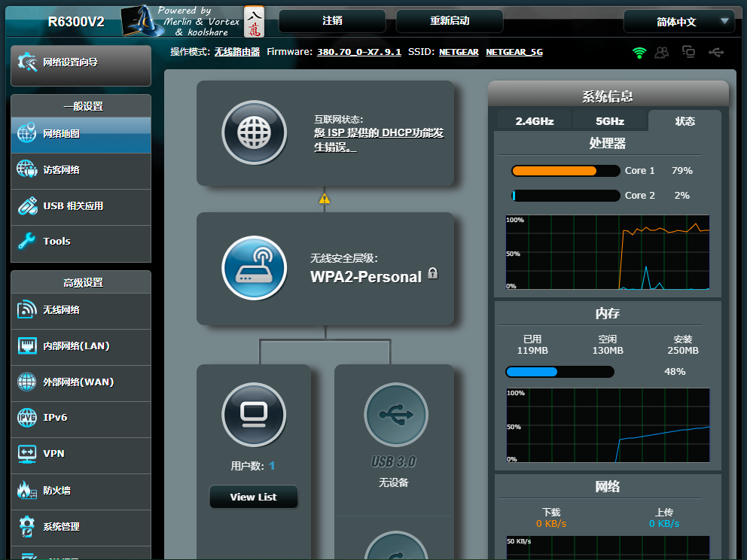This screenshot has height=560, width=747.
Task: Open 防火墙 firewall settings
Action: (81, 492)
